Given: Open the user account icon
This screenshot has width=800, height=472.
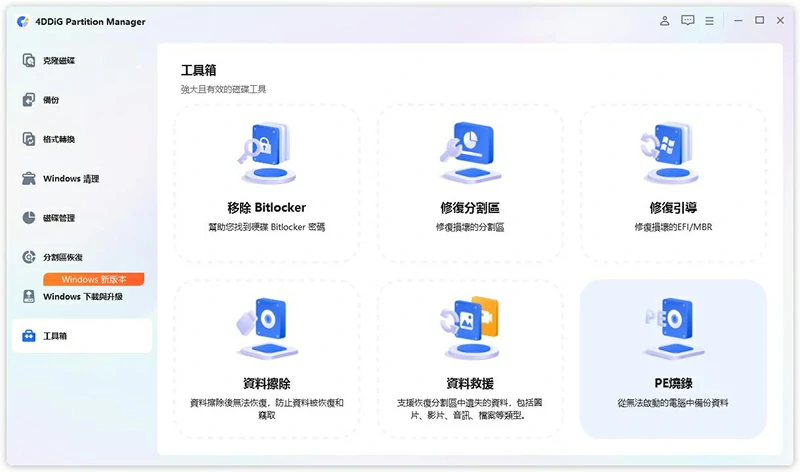Looking at the screenshot, I should (x=664, y=21).
